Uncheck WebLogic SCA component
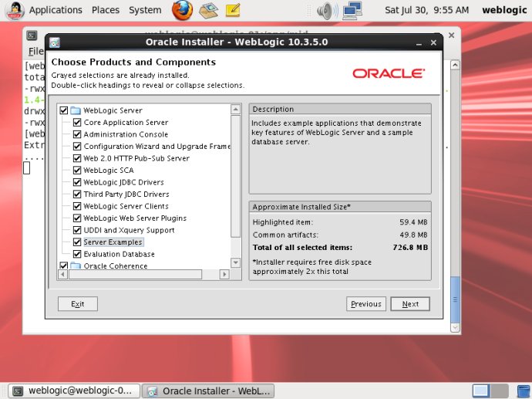The height and width of the screenshot is (399, 532). 77,170
